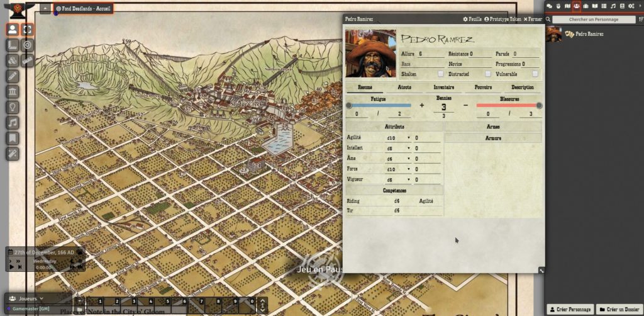The height and width of the screenshot is (316, 644).
Task: Open the Rollable tables list icon
Action: [x=604, y=6]
